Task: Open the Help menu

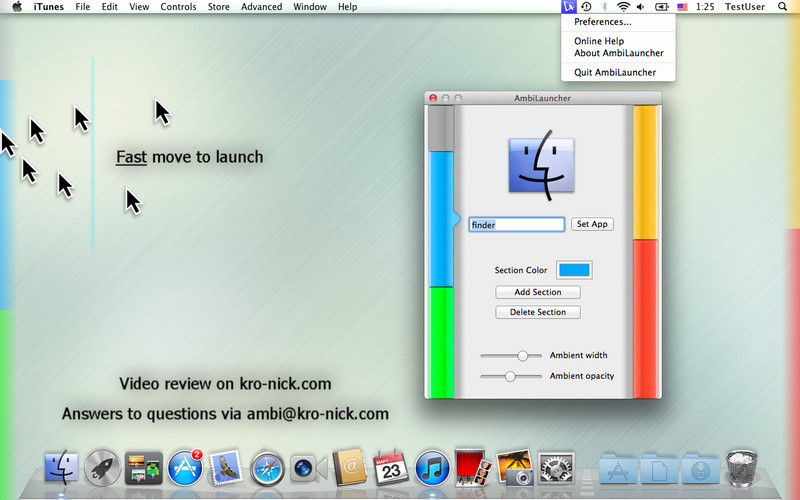Action: 347,7
